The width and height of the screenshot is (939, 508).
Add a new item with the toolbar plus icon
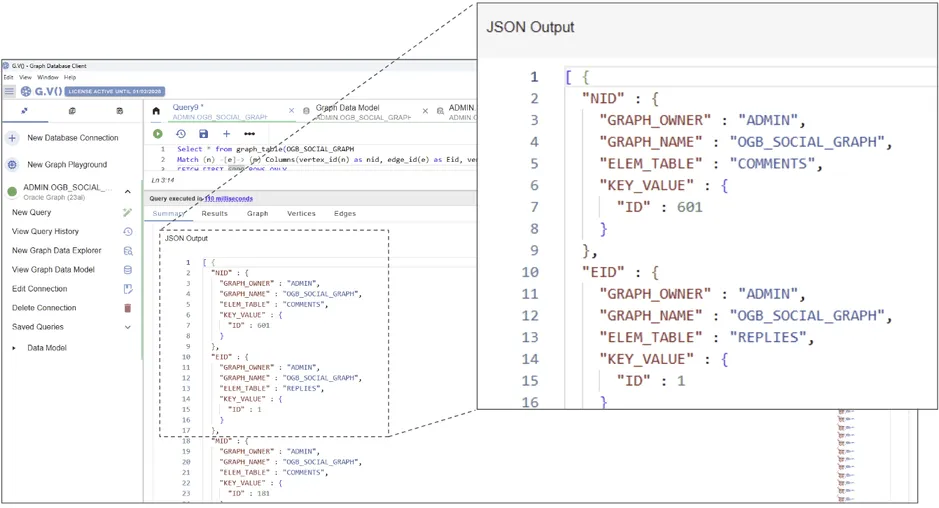(x=226, y=134)
